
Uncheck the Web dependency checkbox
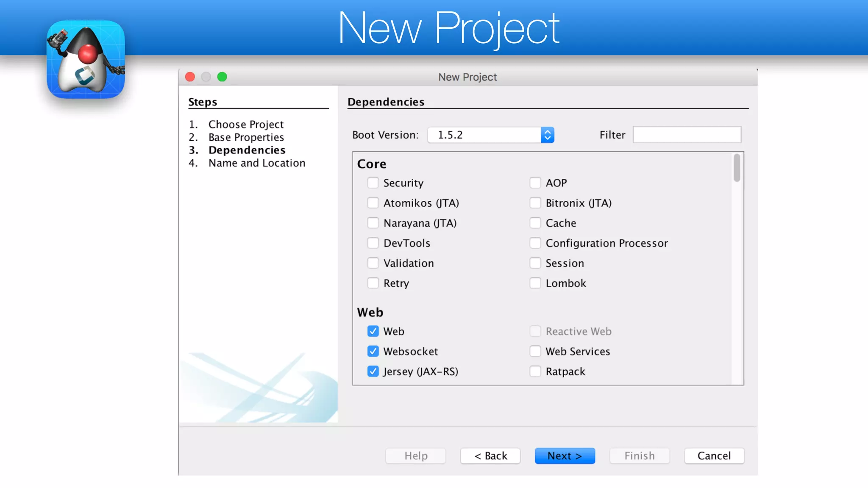pos(373,331)
